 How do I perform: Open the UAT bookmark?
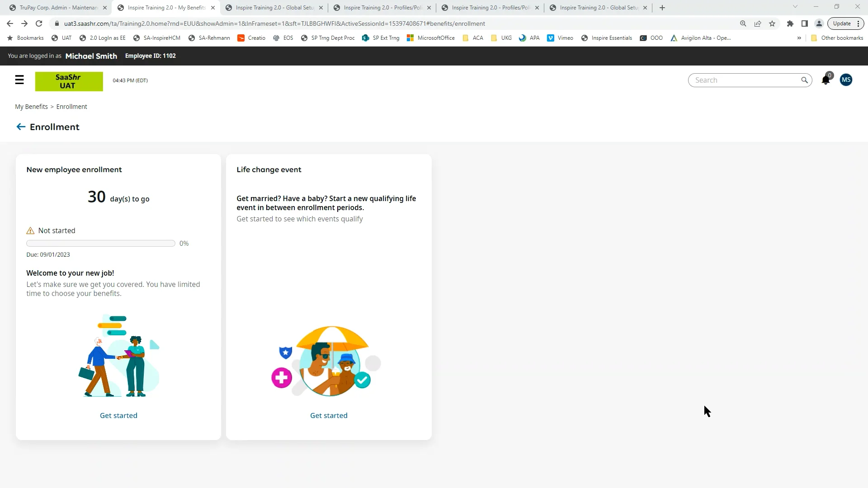coord(61,38)
